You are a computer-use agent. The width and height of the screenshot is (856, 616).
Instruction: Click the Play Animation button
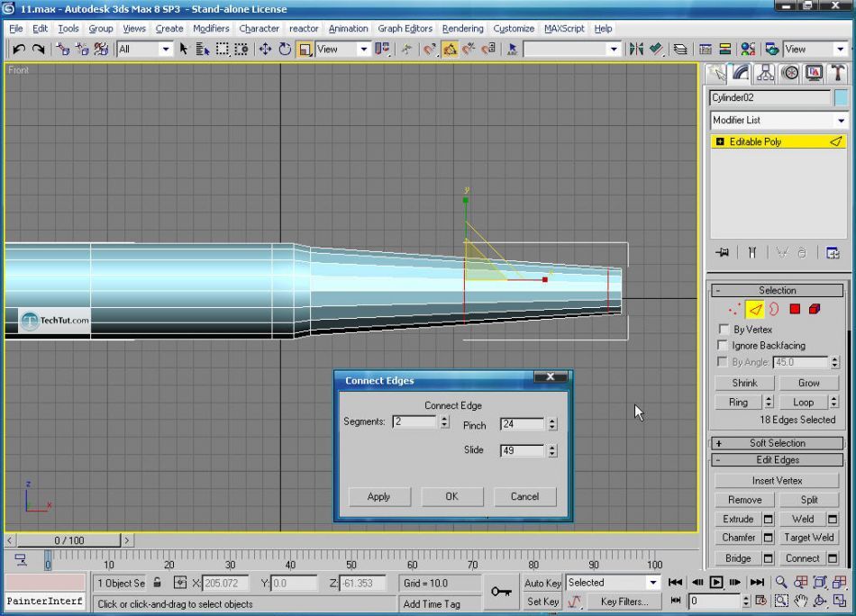[717, 583]
